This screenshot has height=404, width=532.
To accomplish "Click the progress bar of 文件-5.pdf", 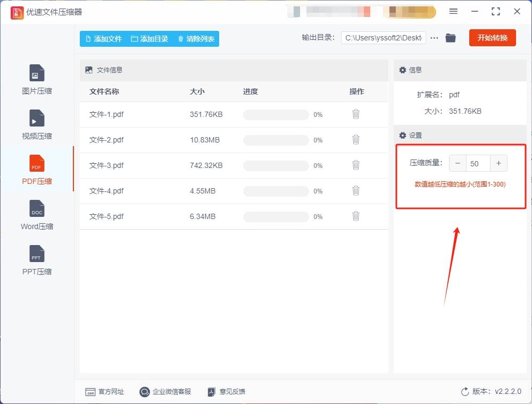I will [x=276, y=216].
